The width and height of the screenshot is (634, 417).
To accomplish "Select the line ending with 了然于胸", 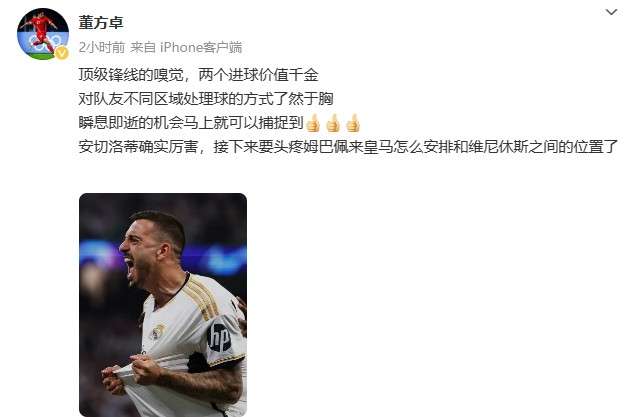I will tap(206, 99).
